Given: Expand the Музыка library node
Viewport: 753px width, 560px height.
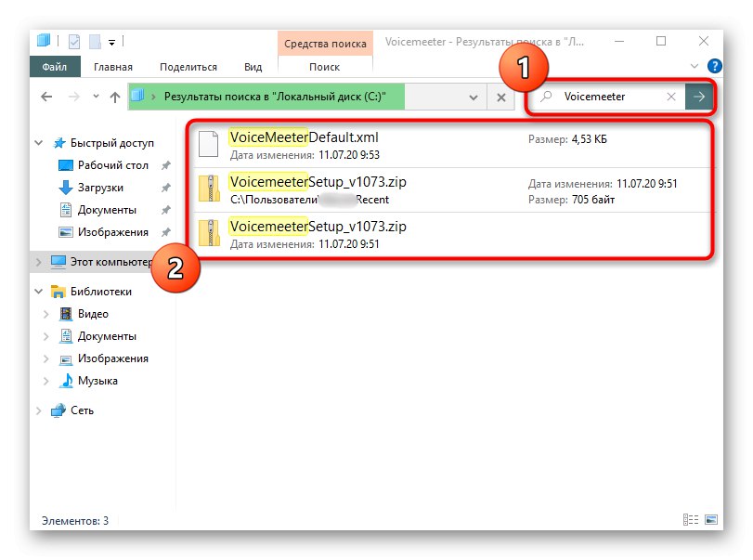Looking at the screenshot, I should tap(46, 381).
